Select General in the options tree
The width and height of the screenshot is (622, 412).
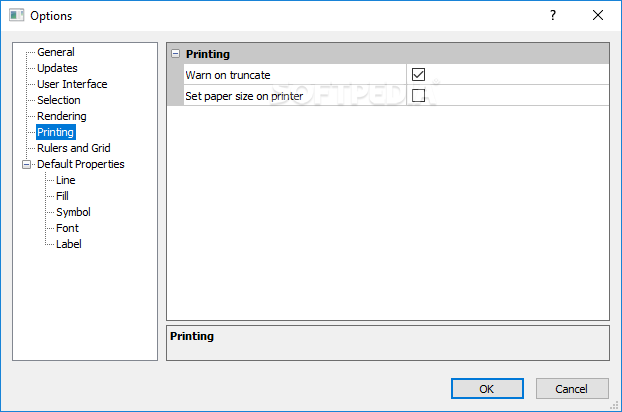56,52
